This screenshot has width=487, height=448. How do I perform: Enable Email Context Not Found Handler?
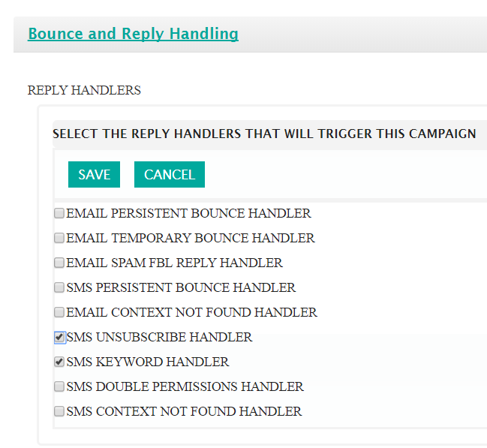[x=59, y=313]
